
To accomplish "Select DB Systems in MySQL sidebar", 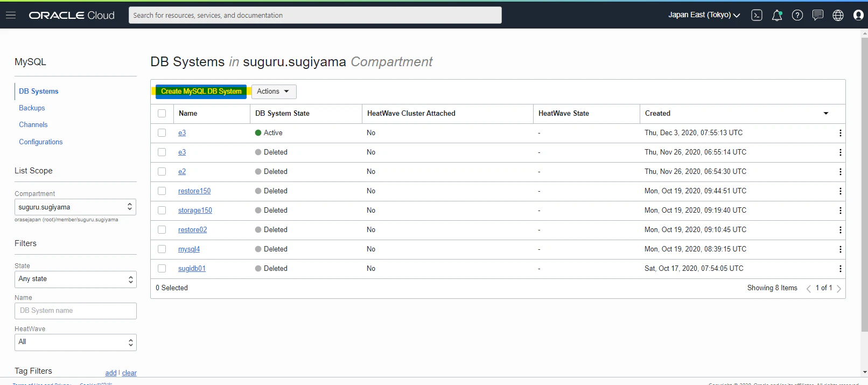I will pyautogui.click(x=39, y=92).
